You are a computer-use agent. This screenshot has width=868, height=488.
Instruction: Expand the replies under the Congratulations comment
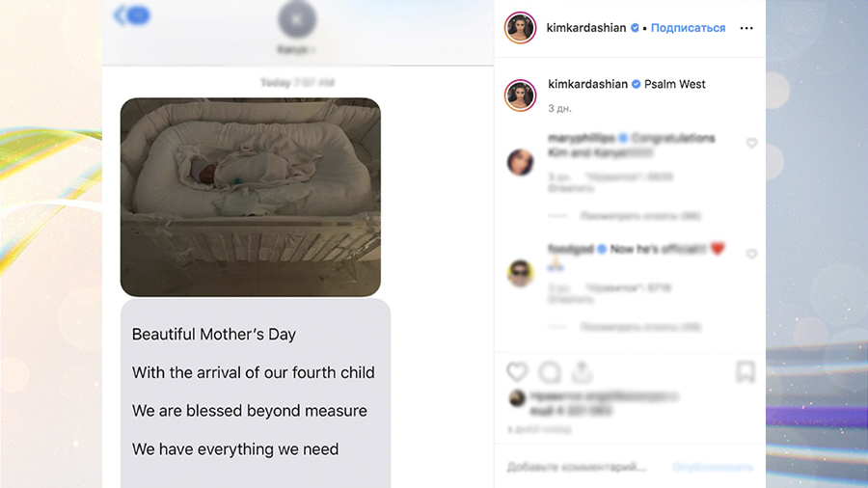click(x=640, y=216)
